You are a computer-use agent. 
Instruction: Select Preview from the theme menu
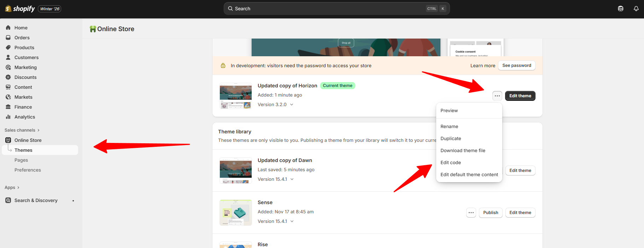tap(469, 111)
